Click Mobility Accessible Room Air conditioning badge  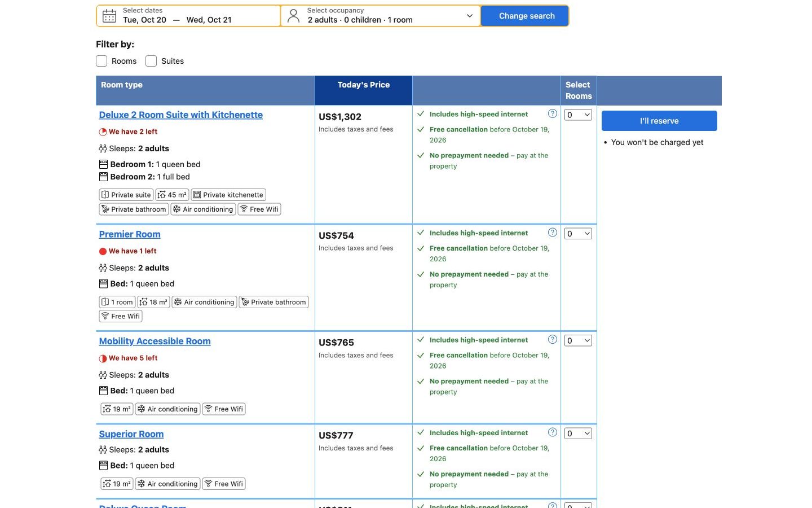[167, 409]
